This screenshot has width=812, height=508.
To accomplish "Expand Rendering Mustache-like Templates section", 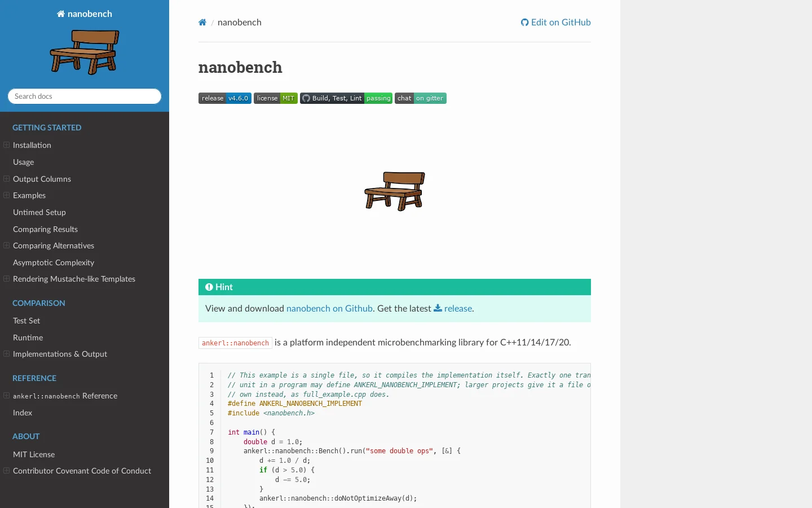I will [x=7, y=279].
